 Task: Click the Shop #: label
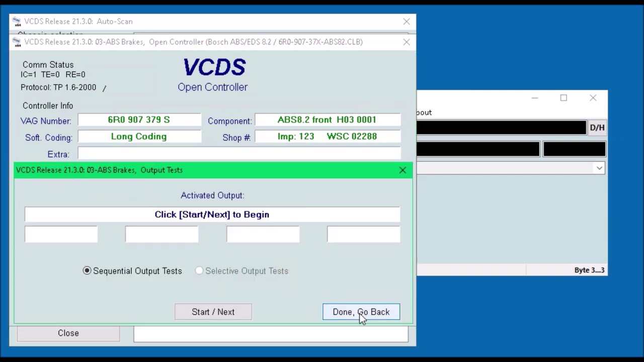236,138
